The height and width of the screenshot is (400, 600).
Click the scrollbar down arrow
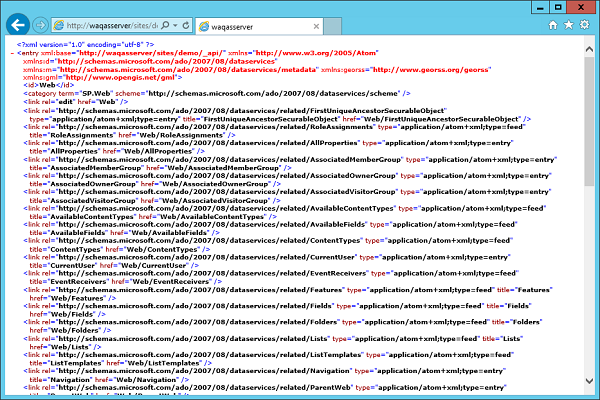pyautogui.click(x=589, y=381)
